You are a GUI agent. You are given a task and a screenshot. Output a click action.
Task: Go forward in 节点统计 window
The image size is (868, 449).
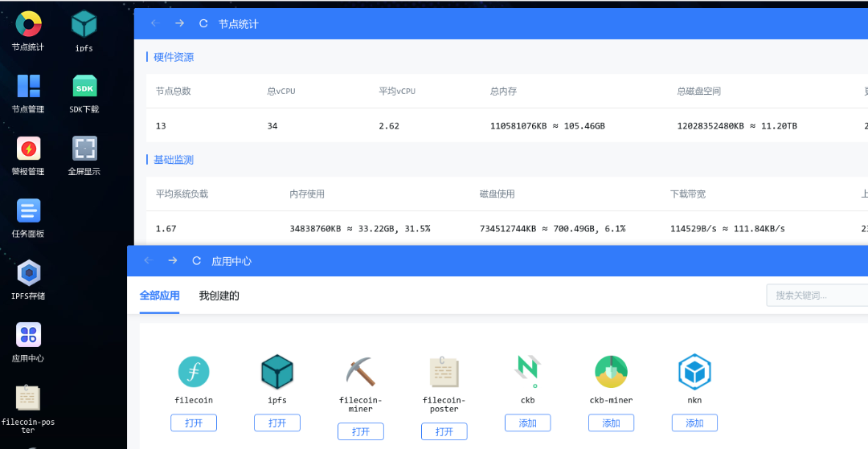[x=179, y=23]
